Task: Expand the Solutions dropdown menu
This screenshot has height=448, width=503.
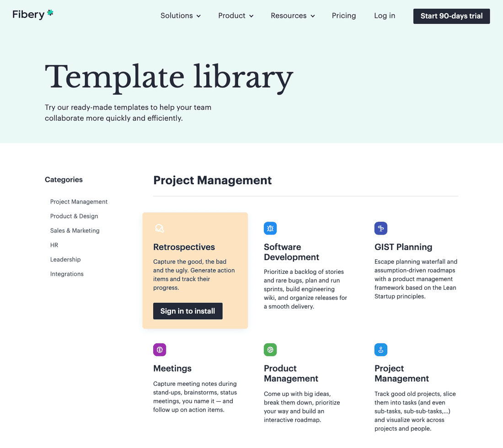Action: (180, 16)
